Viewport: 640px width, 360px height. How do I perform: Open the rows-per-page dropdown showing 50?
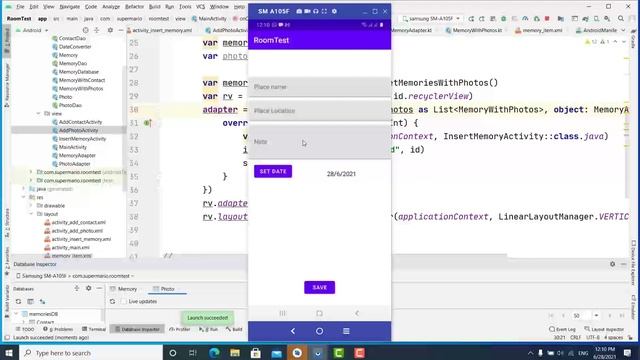coord(586,316)
